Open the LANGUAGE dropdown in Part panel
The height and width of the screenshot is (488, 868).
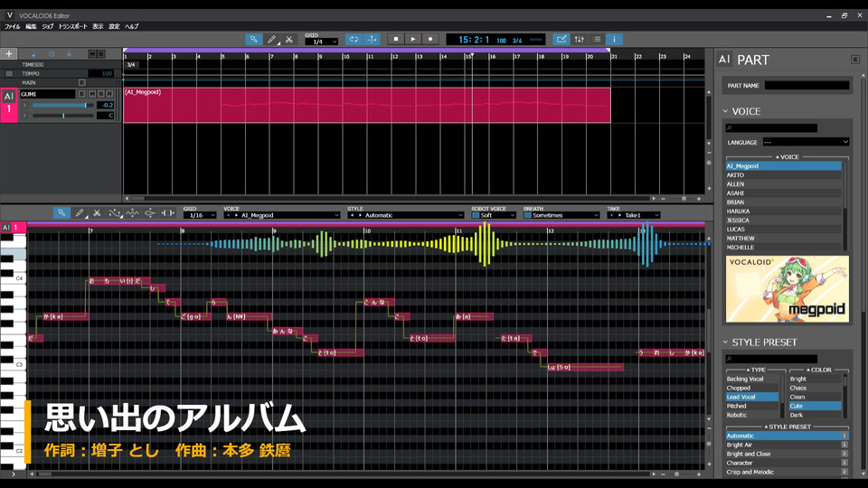click(x=806, y=142)
